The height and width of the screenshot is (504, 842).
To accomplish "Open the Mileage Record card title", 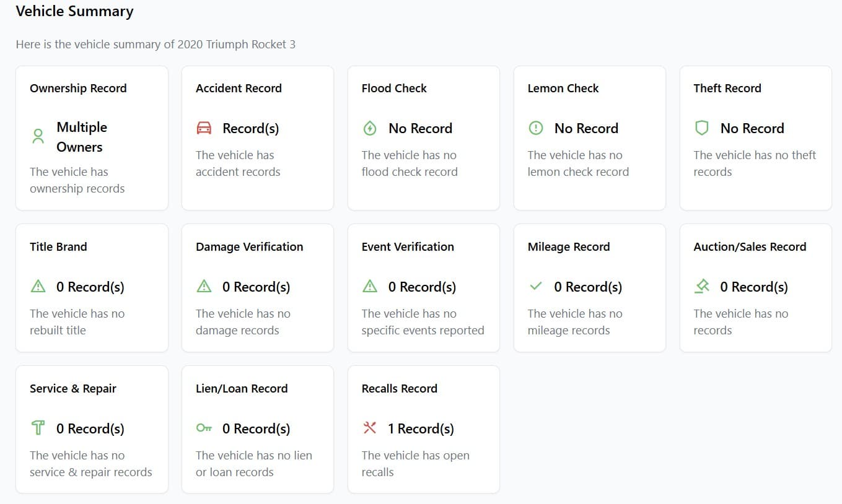I will point(569,246).
